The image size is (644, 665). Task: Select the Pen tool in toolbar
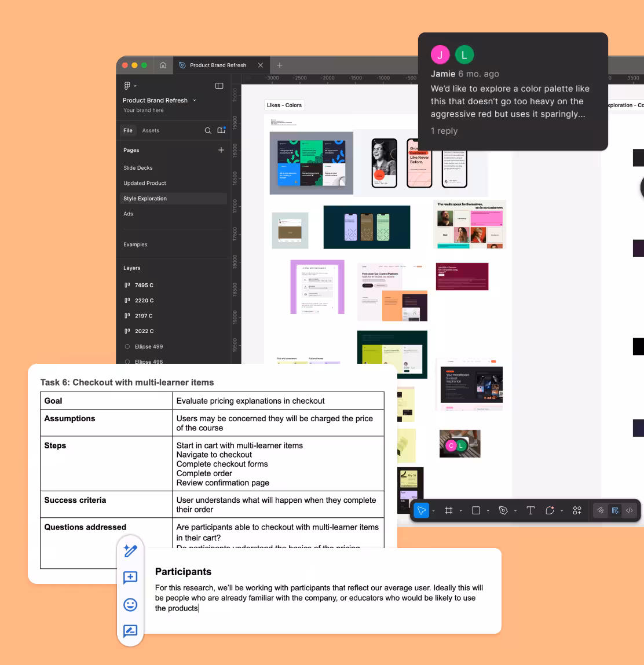(503, 511)
